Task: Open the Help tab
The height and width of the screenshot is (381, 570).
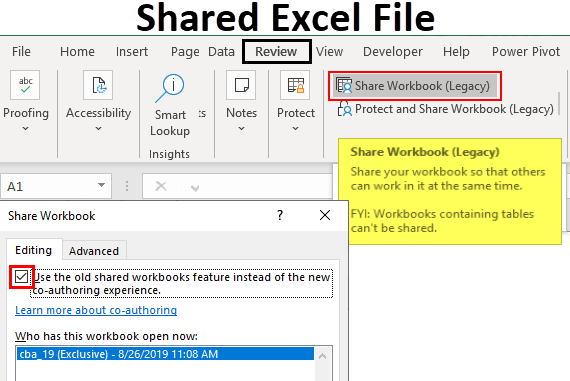Action: (456, 52)
